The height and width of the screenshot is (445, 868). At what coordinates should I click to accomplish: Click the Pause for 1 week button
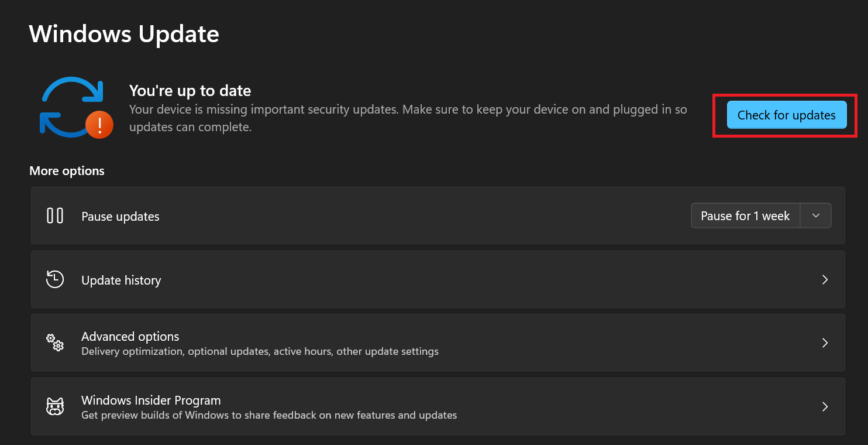tap(745, 216)
